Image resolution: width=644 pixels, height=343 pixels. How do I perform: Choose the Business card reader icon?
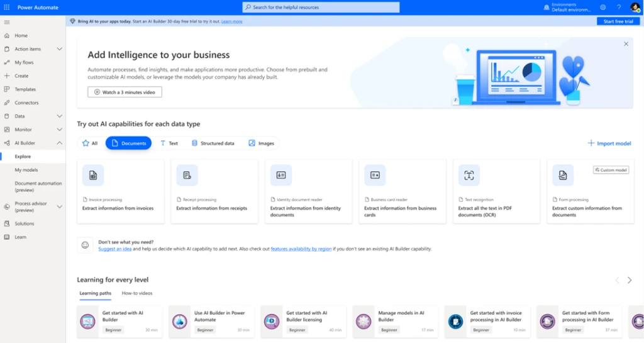[x=375, y=175]
